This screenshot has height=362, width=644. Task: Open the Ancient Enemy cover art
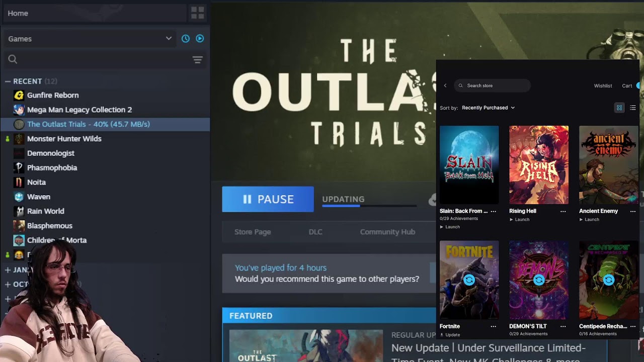tap(609, 165)
